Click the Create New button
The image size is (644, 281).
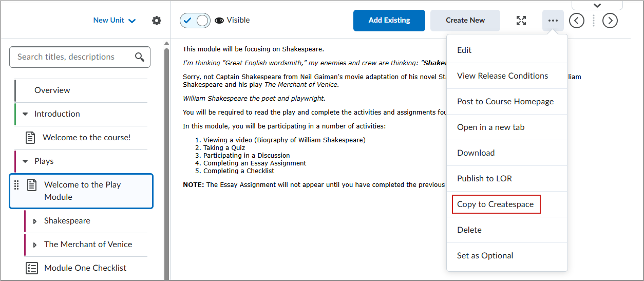(465, 21)
